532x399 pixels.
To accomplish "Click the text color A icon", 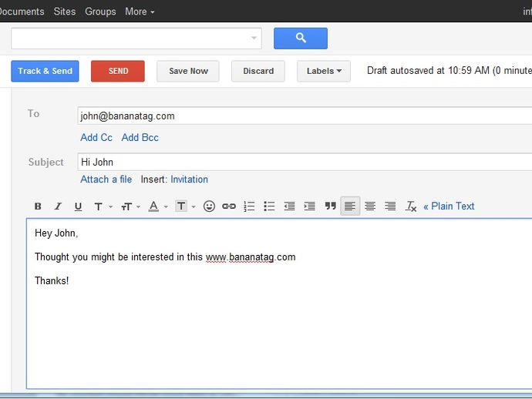I will tap(153, 206).
